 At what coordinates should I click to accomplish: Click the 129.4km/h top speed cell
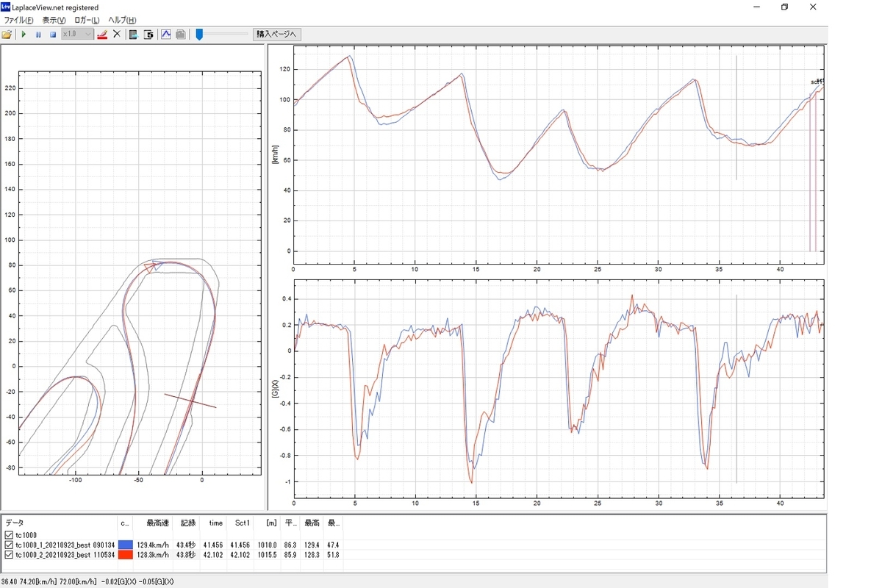[153, 545]
